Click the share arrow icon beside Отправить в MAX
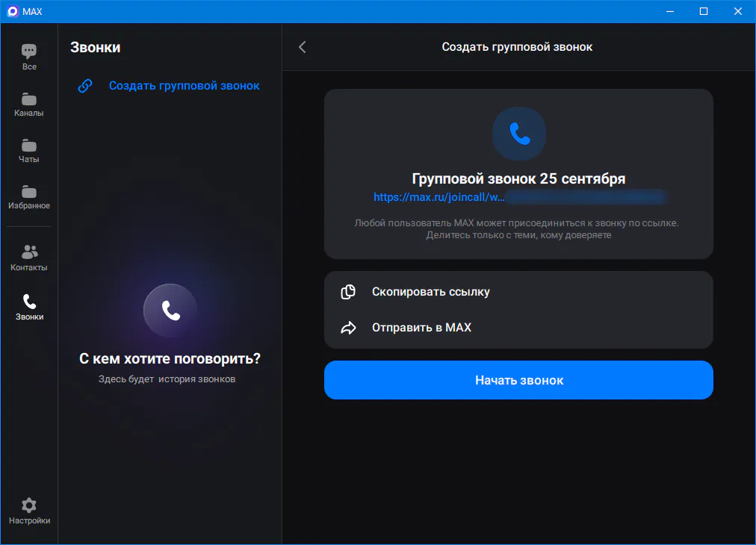Screen dimensions: 756x545 tap(348, 328)
